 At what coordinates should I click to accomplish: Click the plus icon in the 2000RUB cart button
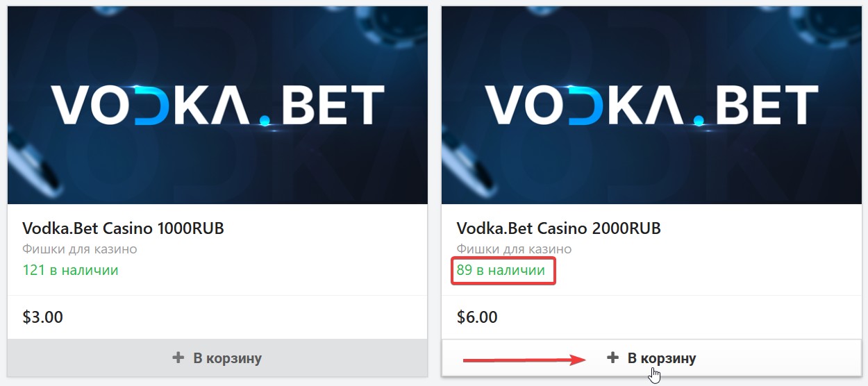pyautogui.click(x=612, y=358)
